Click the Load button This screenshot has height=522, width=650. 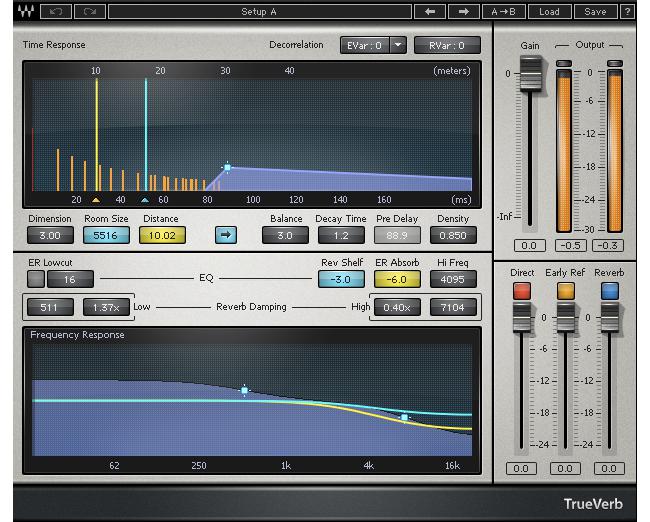tap(549, 12)
